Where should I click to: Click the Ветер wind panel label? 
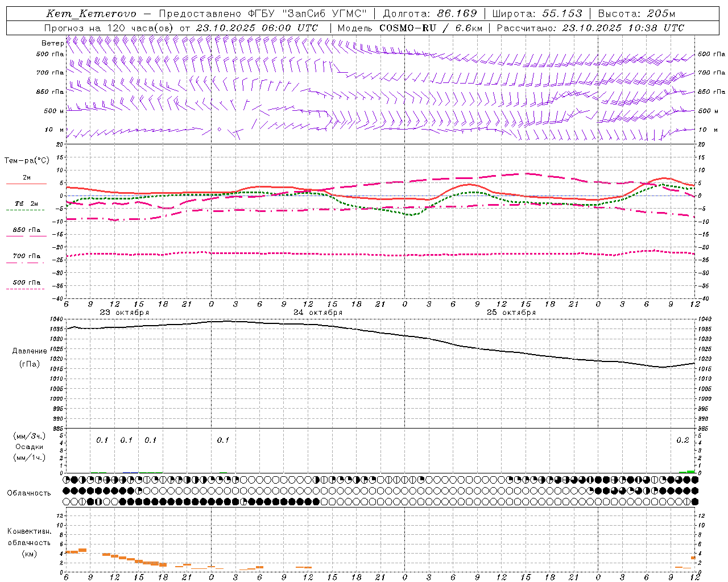point(52,43)
